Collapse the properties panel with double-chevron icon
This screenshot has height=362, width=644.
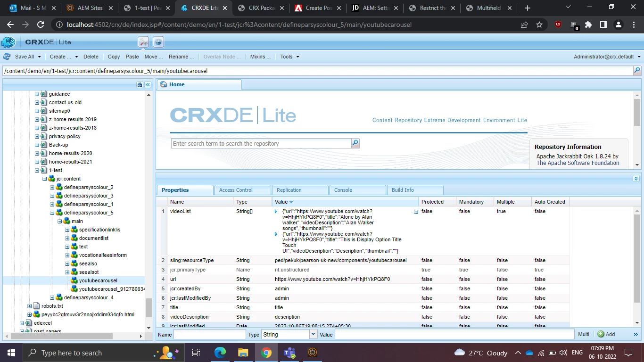click(636, 179)
